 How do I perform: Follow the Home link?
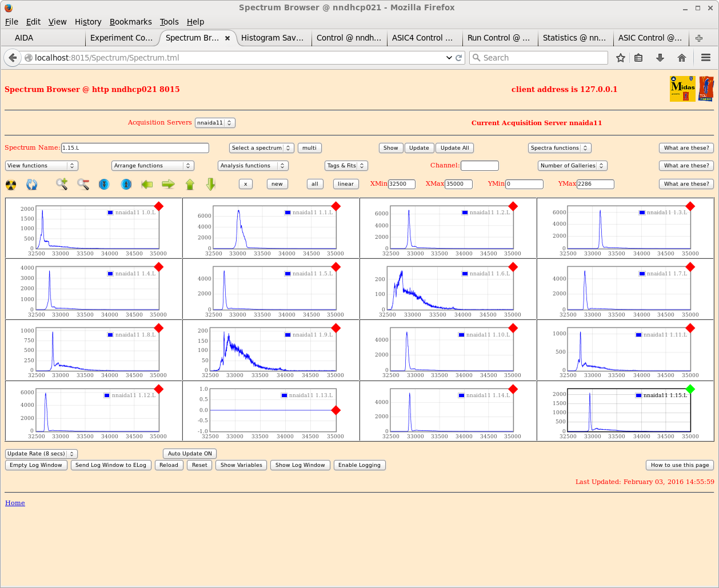(x=15, y=503)
